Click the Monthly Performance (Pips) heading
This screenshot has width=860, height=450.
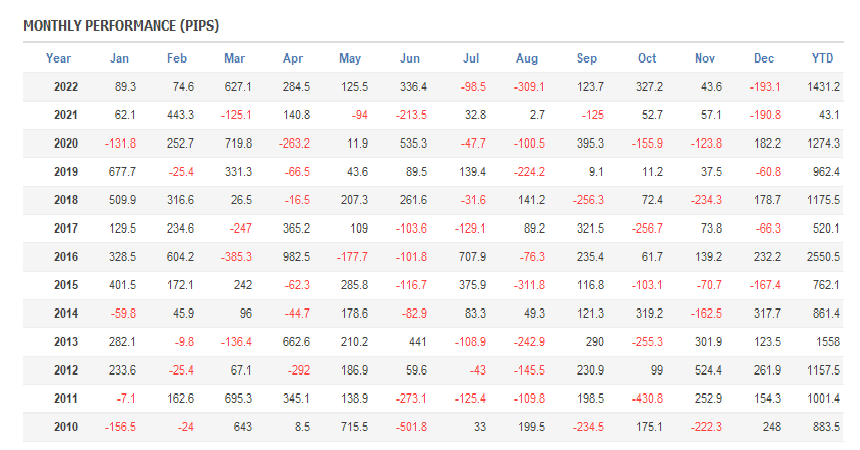[121, 25]
